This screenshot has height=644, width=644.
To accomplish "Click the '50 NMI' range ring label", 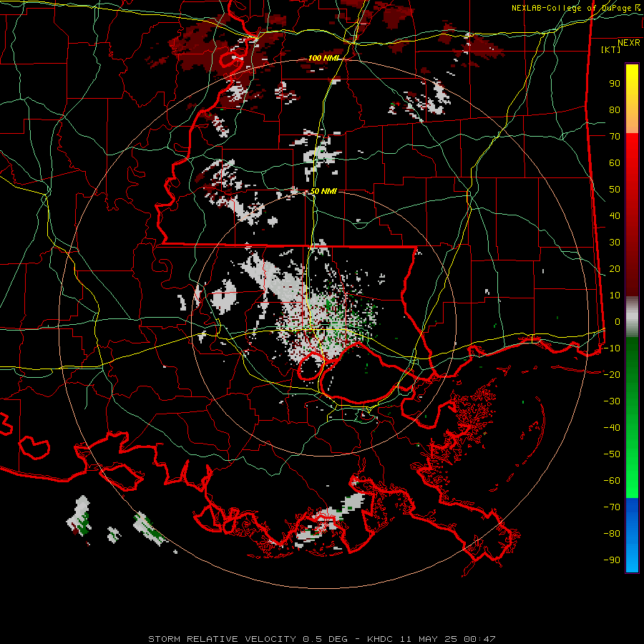I will [x=323, y=191].
